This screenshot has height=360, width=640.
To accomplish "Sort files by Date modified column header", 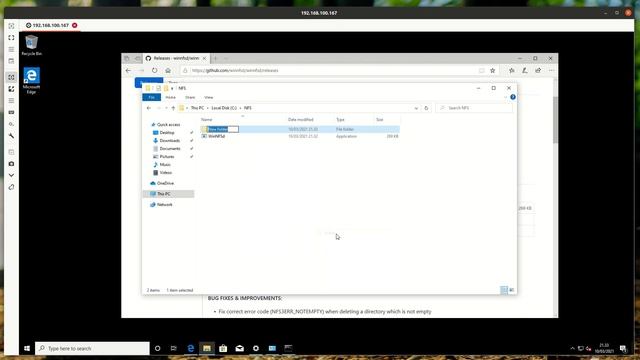I will point(301,120).
